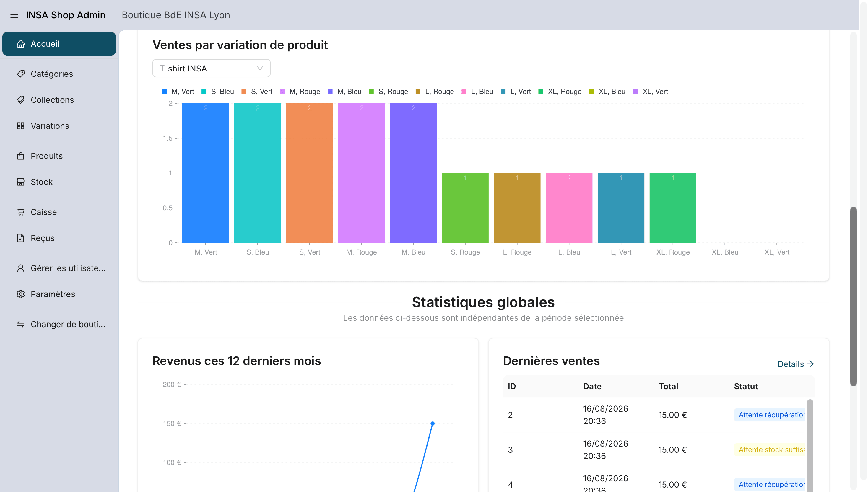Click the Stock shop icon

coord(21,182)
